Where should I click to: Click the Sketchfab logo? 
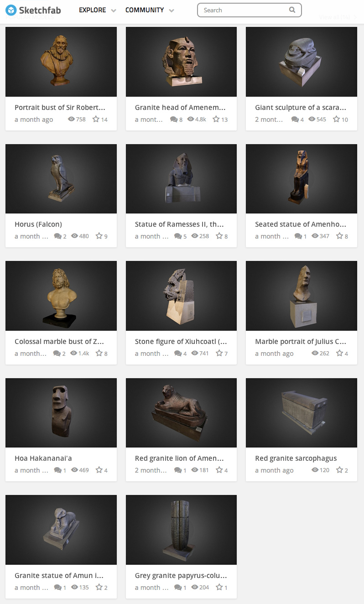click(x=33, y=10)
